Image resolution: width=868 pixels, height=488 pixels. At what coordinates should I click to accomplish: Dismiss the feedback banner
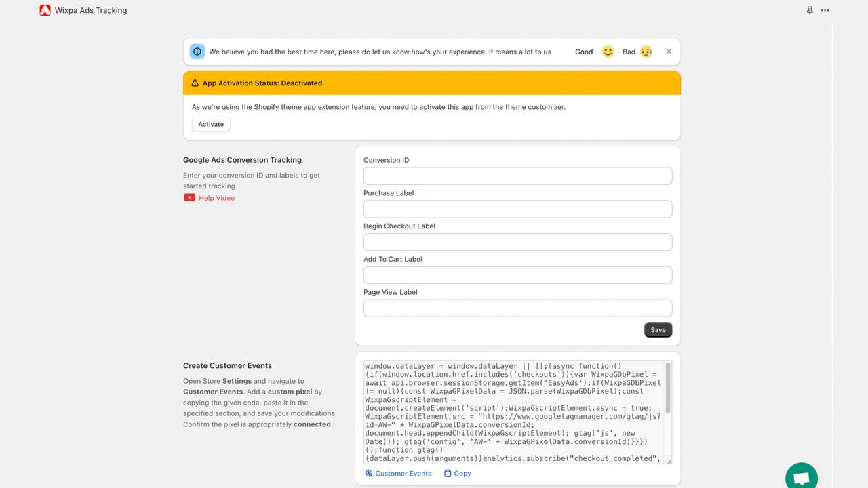pos(669,51)
